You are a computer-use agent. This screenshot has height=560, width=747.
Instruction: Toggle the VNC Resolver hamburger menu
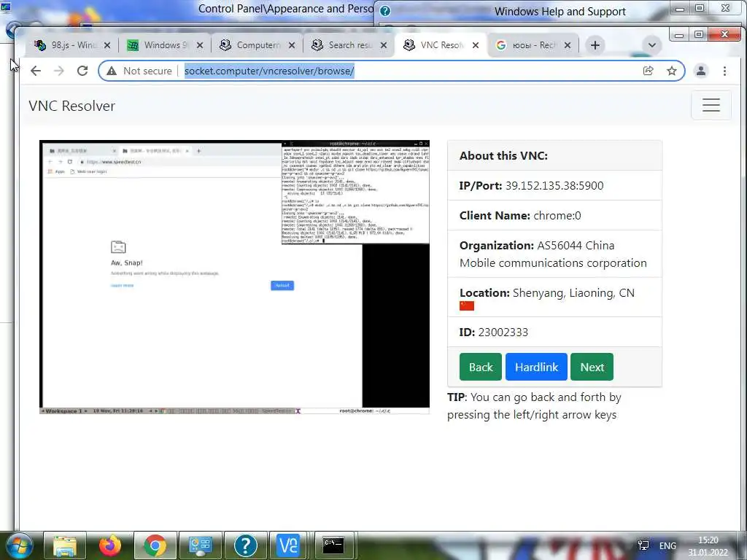pos(711,105)
